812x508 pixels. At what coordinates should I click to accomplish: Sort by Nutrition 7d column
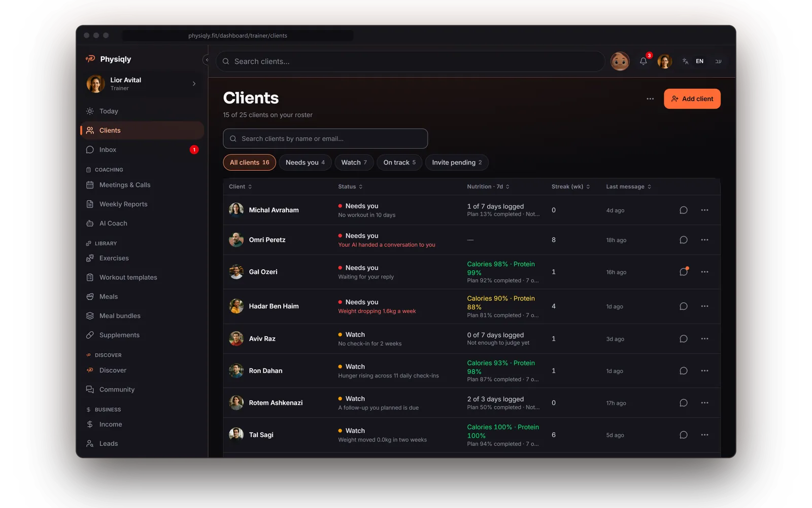tap(488, 186)
